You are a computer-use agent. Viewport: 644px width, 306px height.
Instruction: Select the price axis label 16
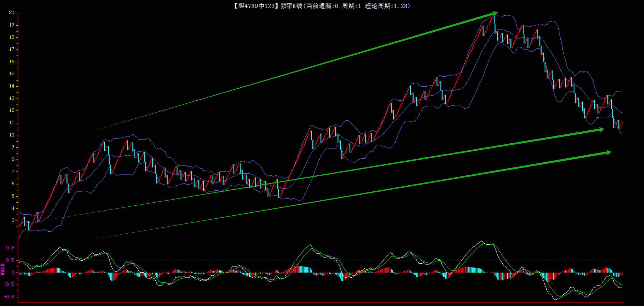12,62
